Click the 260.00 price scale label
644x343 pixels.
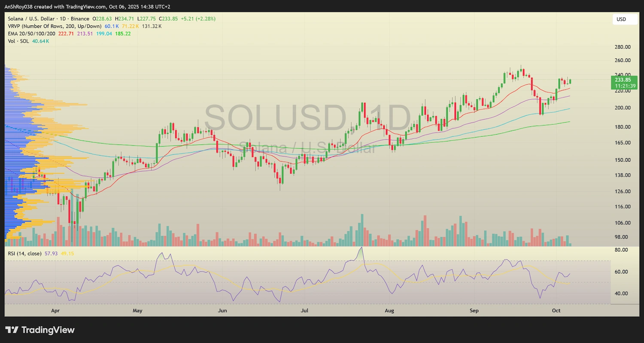pyautogui.click(x=623, y=61)
